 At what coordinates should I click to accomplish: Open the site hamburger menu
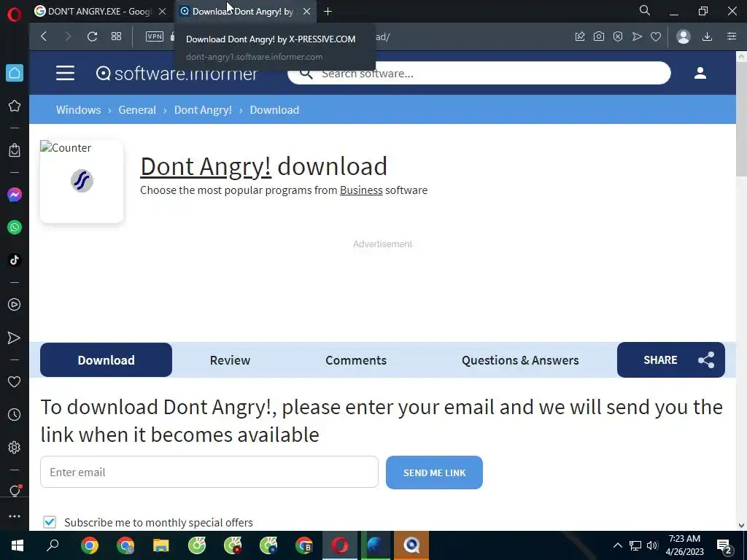click(x=65, y=73)
